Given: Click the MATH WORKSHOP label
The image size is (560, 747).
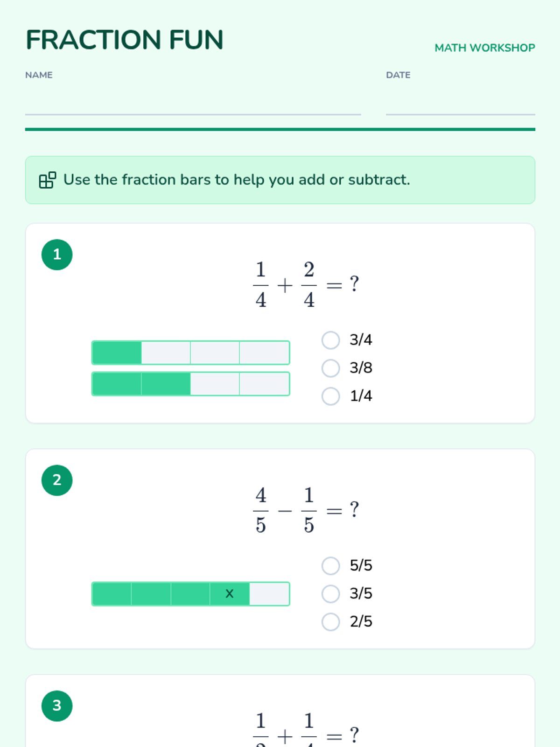Looking at the screenshot, I should (x=484, y=48).
